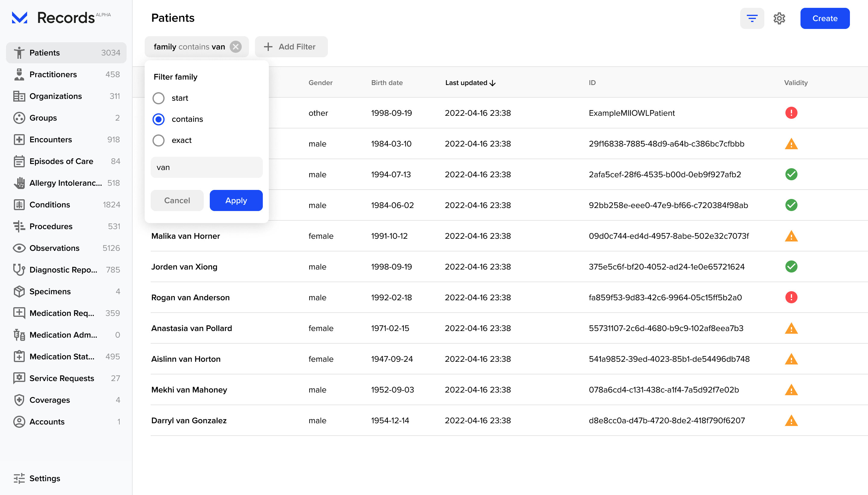This screenshot has width=868, height=495.
Task: Open patient Darryl van Gonzalez
Action: pos(189,421)
